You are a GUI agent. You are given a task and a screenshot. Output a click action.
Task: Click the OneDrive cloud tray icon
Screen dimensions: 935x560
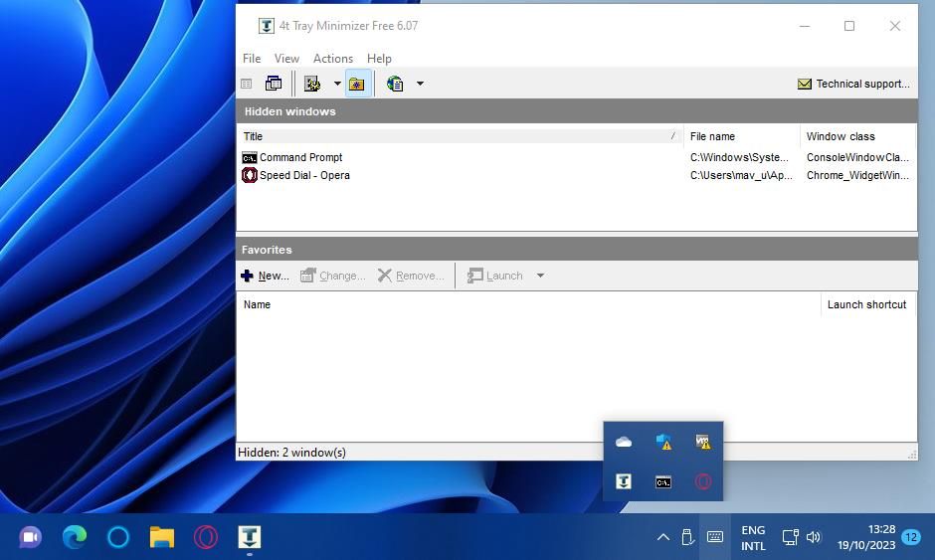click(x=624, y=443)
